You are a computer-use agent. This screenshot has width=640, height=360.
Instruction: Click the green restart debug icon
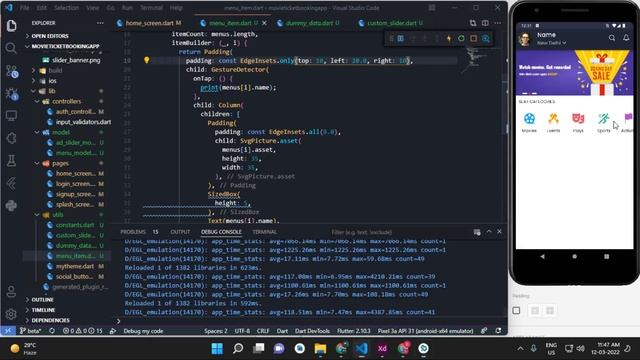click(461, 38)
